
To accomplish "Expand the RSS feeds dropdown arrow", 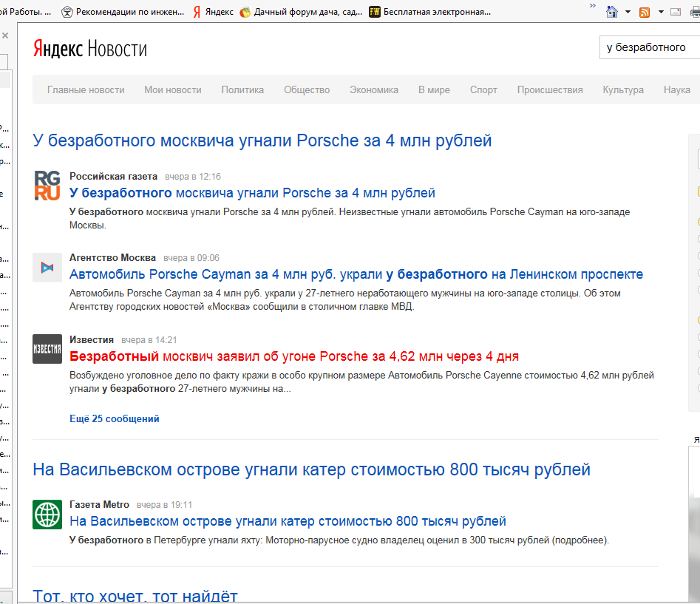I will (659, 12).
